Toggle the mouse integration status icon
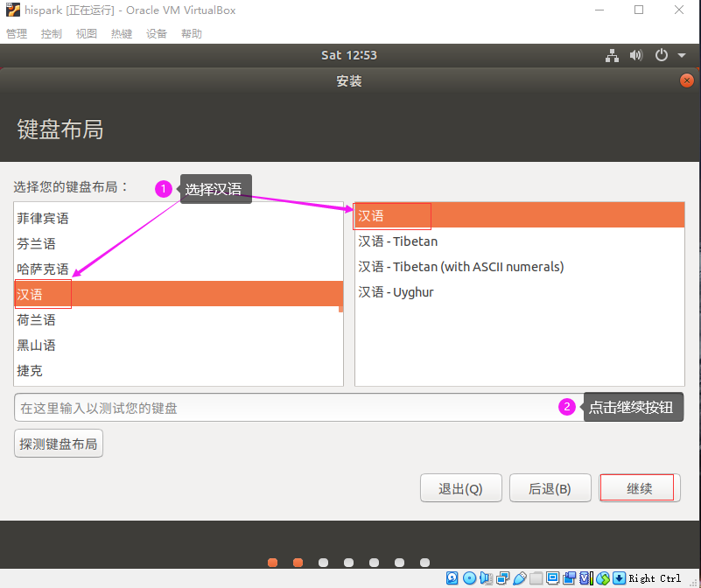This screenshot has width=701, height=588. click(x=603, y=578)
